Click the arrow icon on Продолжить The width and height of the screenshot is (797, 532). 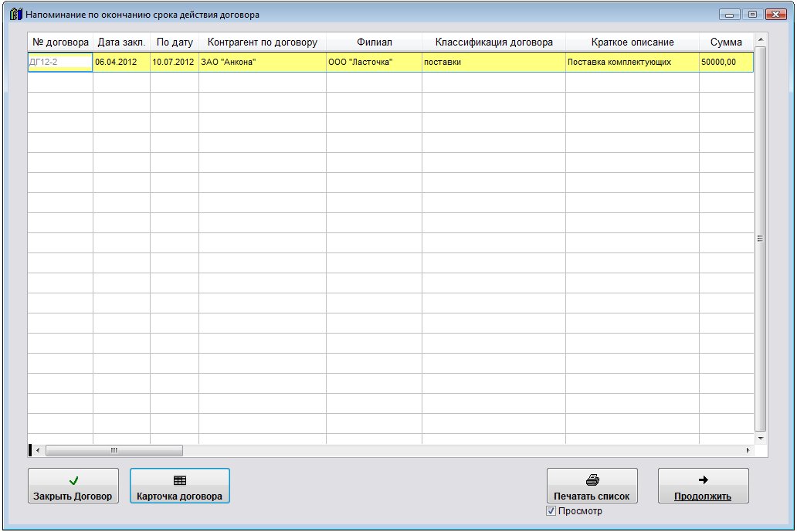704,479
